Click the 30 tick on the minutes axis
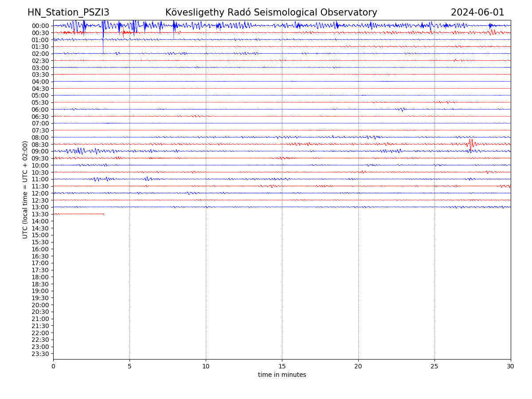532x399 pixels. click(x=510, y=366)
